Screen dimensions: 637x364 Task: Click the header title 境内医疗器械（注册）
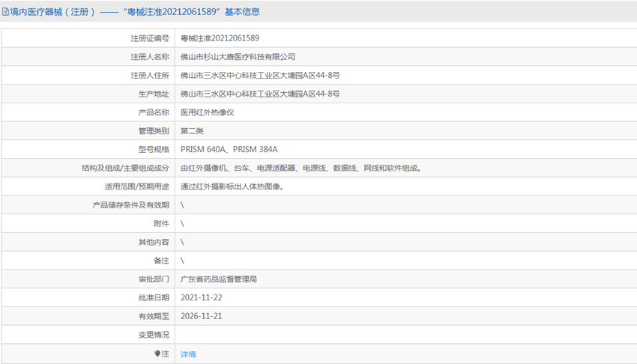tap(52, 12)
